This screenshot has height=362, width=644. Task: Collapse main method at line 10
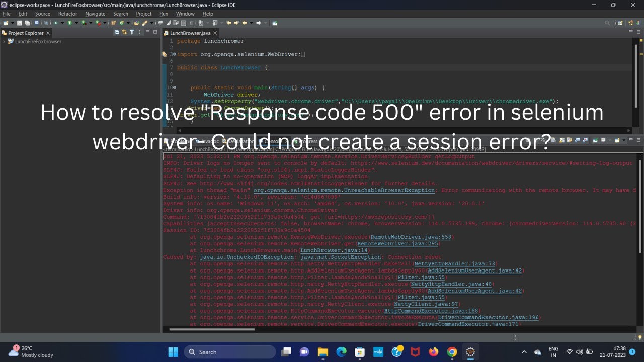click(x=174, y=87)
